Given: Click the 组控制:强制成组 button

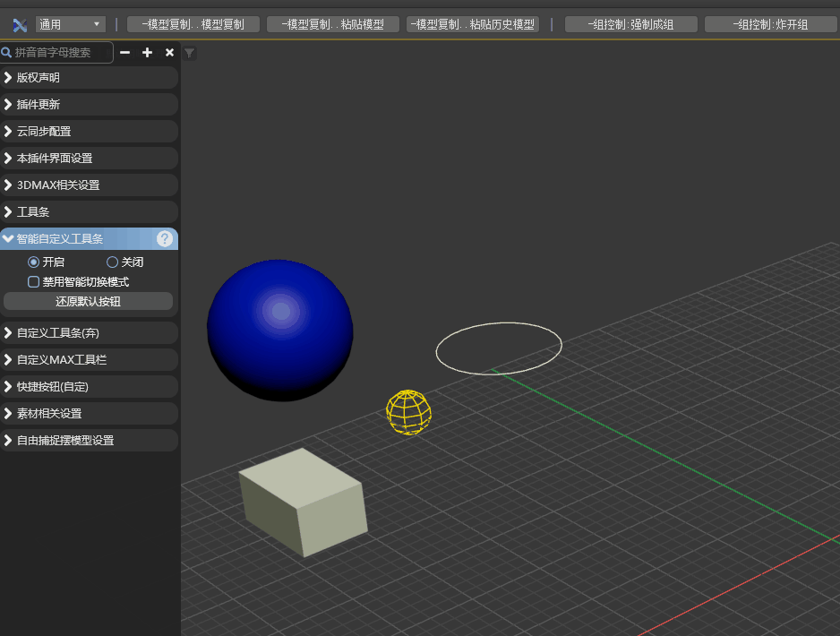Looking at the screenshot, I should tap(630, 24).
